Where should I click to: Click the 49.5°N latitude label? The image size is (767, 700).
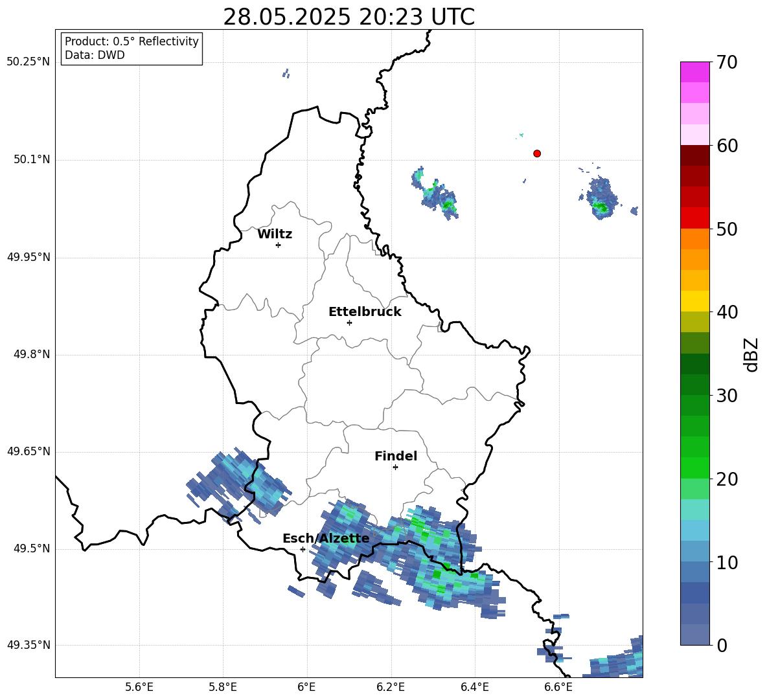(x=32, y=548)
